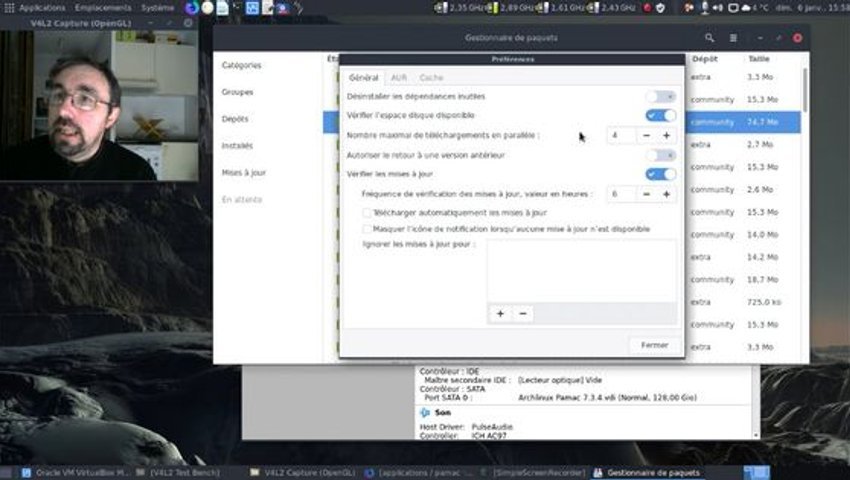Screen dimensions: 850x480
Task: Open search in Gestionnaire de paquets header
Action: [709, 38]
